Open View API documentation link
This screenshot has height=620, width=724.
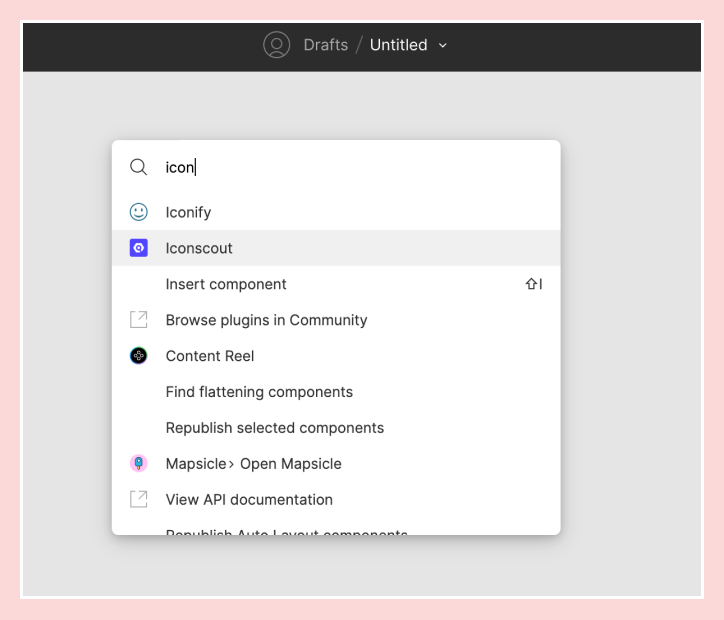(x=249, y=499)
